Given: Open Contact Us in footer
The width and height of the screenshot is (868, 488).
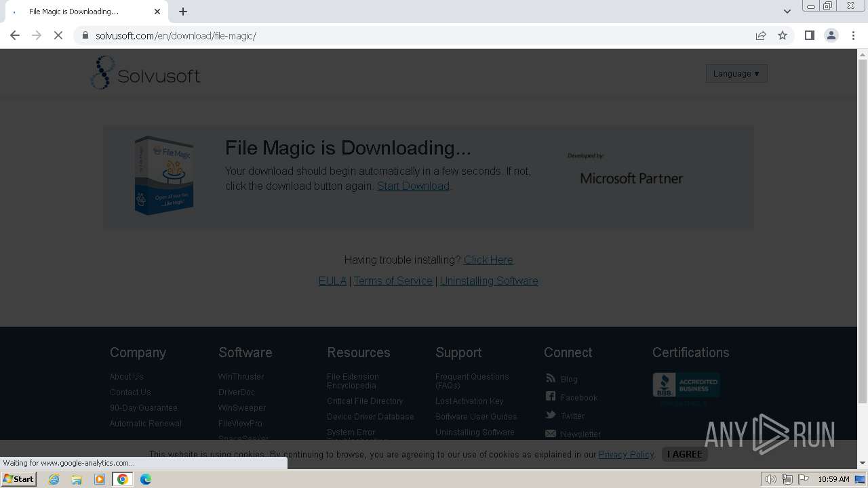Looking at the screenshot, I should point(130,392).
